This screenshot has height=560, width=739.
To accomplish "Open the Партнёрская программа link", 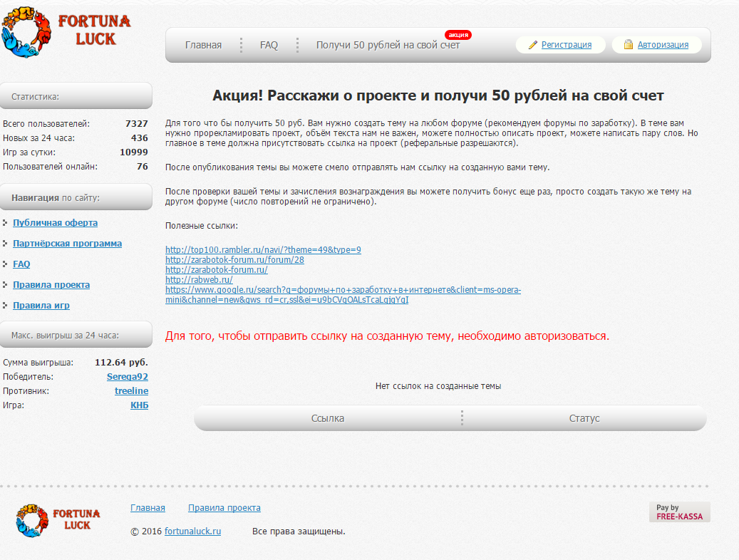I will 68,244.
